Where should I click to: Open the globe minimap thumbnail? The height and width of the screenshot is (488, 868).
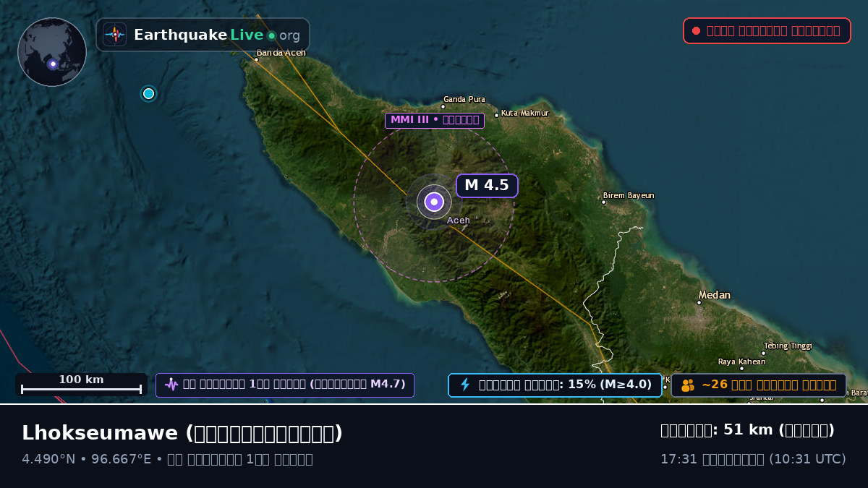[x=52, y=52]
